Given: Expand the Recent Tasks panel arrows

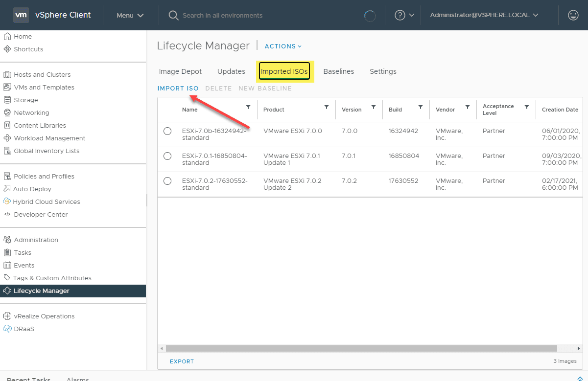Looking at the screenshot, I should coord(580,379).
